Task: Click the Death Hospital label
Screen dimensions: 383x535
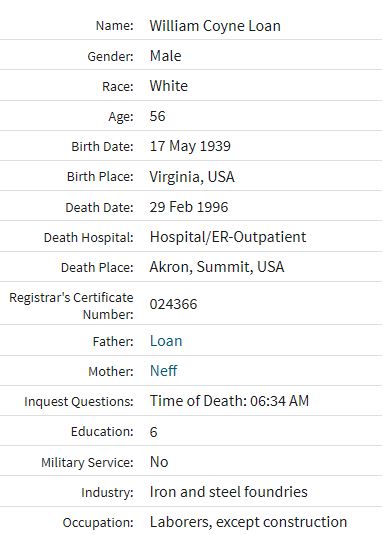Action: [x=89, y=237]
